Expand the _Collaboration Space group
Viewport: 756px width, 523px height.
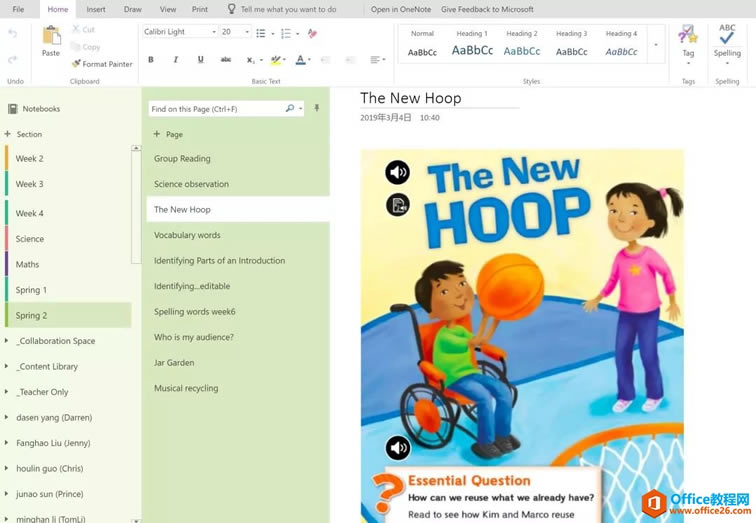[x=6, y=341]
